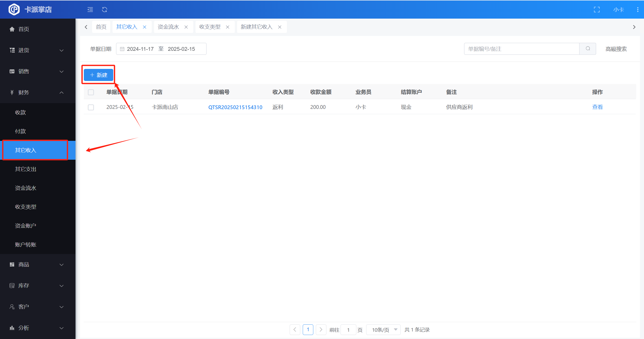Click the search magnifier icon
Image resolution: width=644 pixels, height=339 pixels.
(x=588, y=49)
